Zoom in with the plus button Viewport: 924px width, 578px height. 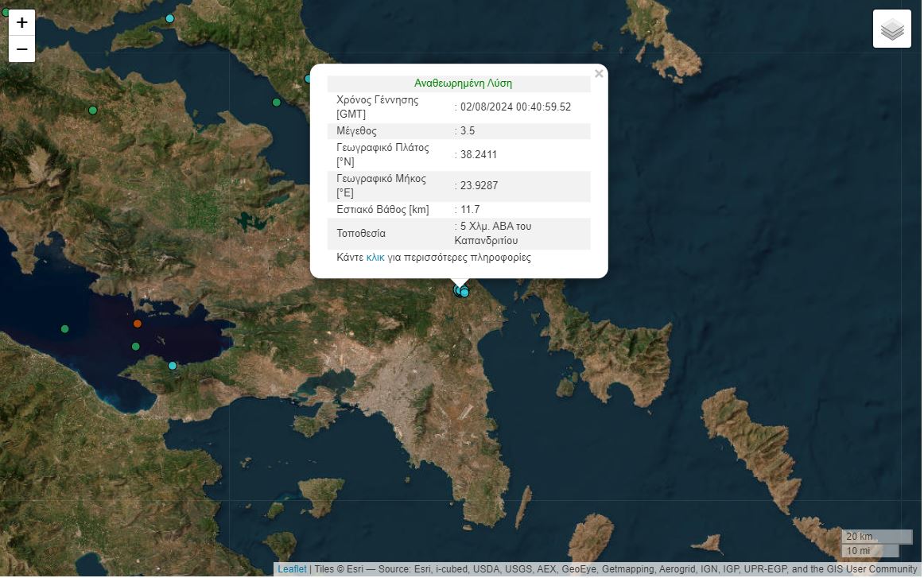pos(21,22)
